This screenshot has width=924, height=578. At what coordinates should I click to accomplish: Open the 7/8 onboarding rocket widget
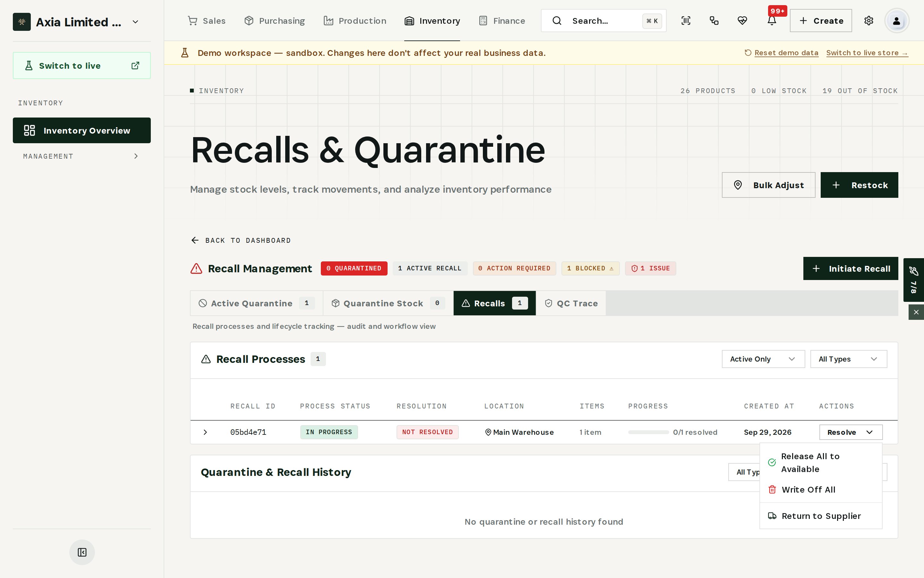[x=913, y=280]
